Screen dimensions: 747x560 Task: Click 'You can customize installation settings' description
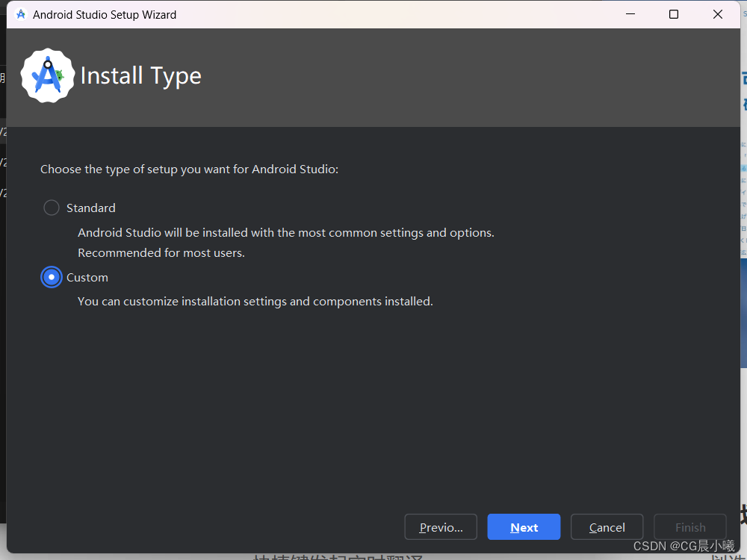coord(255,302)
